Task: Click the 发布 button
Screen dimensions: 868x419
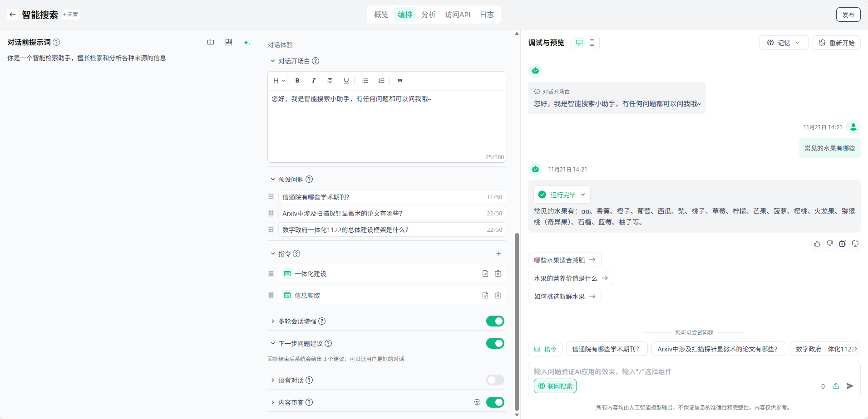Action: 848,15
